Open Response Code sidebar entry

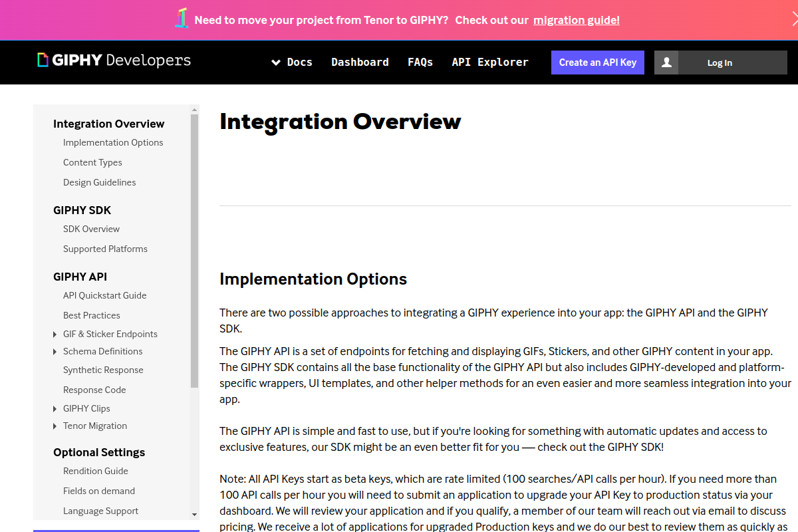pyautogui.click(x=94, y=390)
